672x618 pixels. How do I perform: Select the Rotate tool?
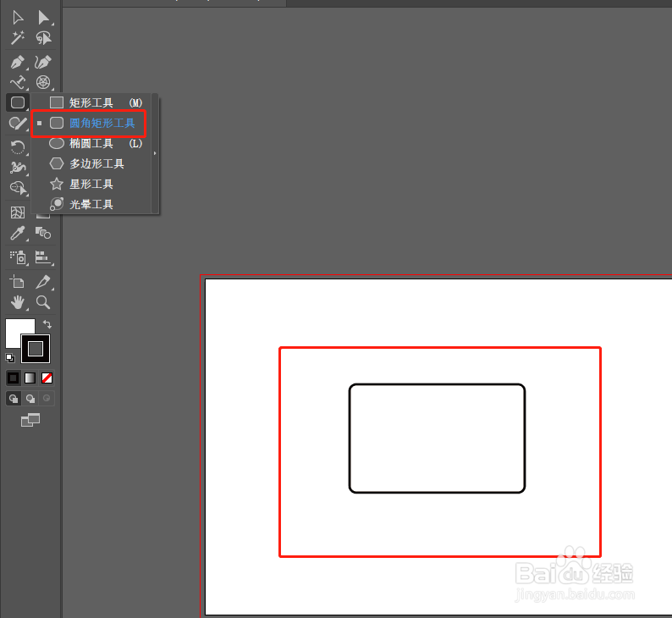click(18, 147)
